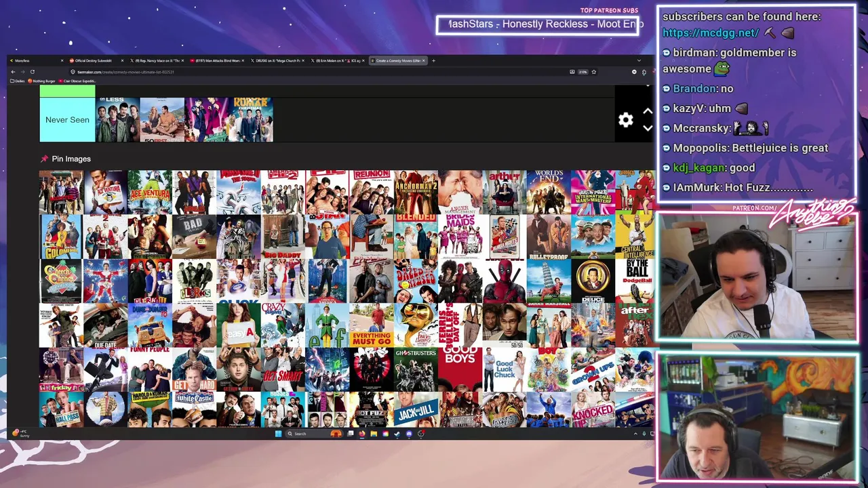
Task: Switch to the Man Attacks Blind Woman tab
Action: [x=216, y=60]
